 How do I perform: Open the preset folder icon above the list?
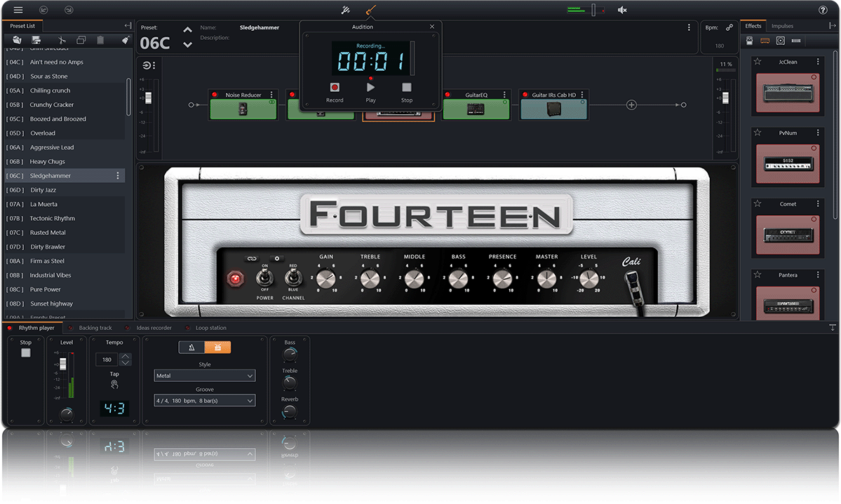point(15,41)
